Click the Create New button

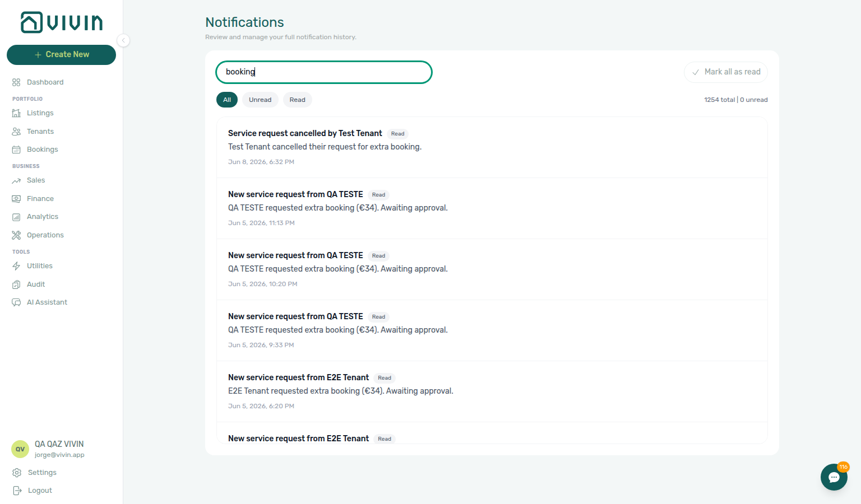61,55
